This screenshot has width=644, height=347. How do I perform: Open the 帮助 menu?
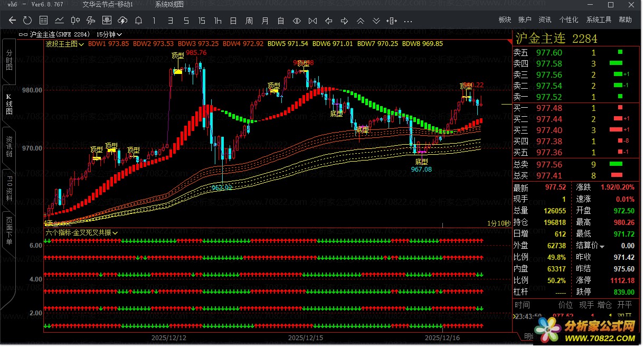click(625, 20)
